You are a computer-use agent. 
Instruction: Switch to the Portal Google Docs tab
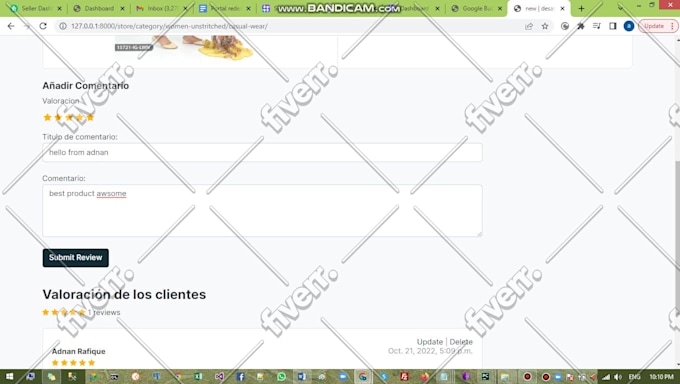click(x=225, y=8)
